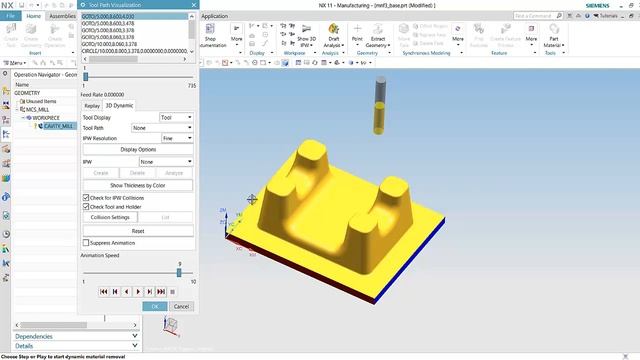Screen dimensions: 640x360
Task: Step forward one move in playback
Action: [x=149, y=292]
